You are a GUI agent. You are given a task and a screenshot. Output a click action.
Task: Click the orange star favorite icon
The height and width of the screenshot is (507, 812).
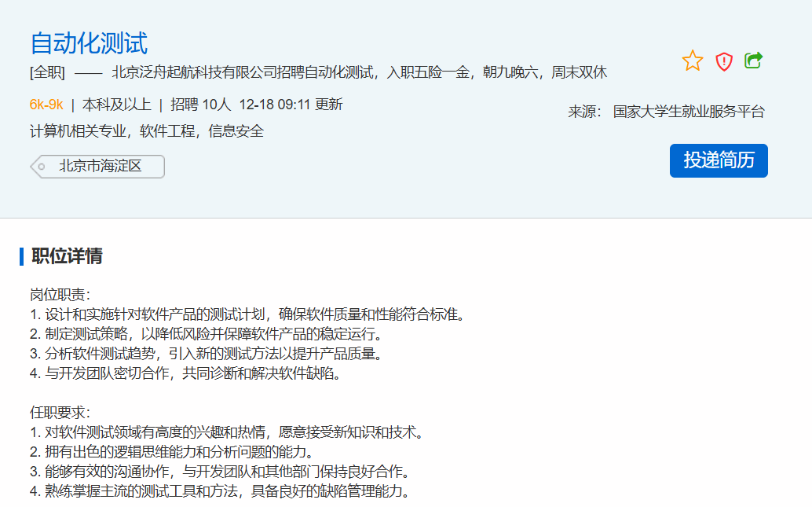tap(693, 61)
